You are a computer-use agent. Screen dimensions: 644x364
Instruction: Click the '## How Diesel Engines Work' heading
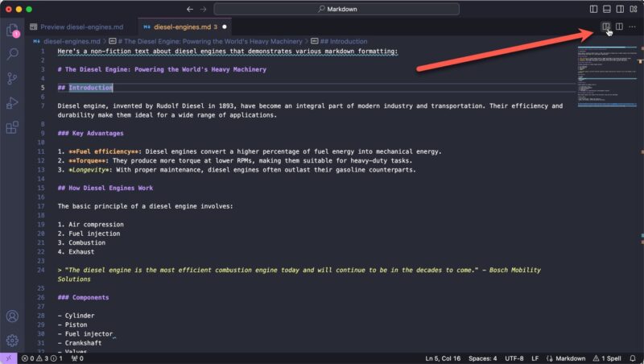pos(105,188)
